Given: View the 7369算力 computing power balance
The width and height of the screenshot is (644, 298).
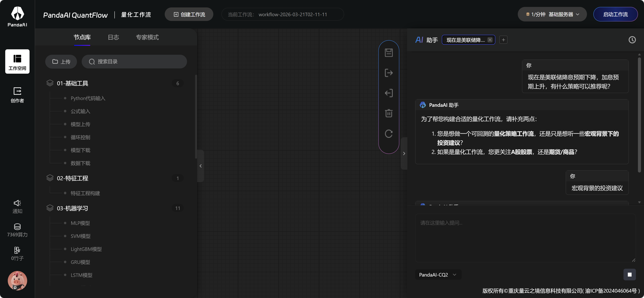Looking at the screenshot, I should tap(17, 230).
